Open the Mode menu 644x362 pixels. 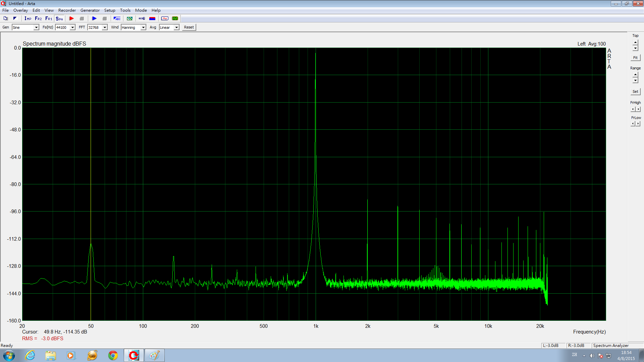click(141, 10)
